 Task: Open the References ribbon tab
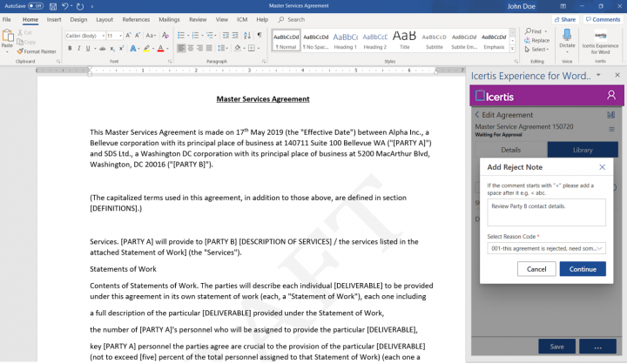pos(136,19)
